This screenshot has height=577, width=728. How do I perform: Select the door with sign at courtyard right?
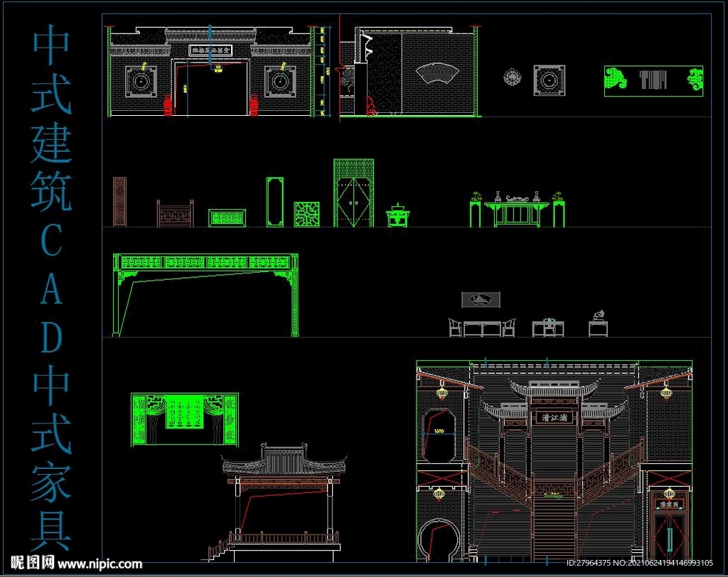668,528
